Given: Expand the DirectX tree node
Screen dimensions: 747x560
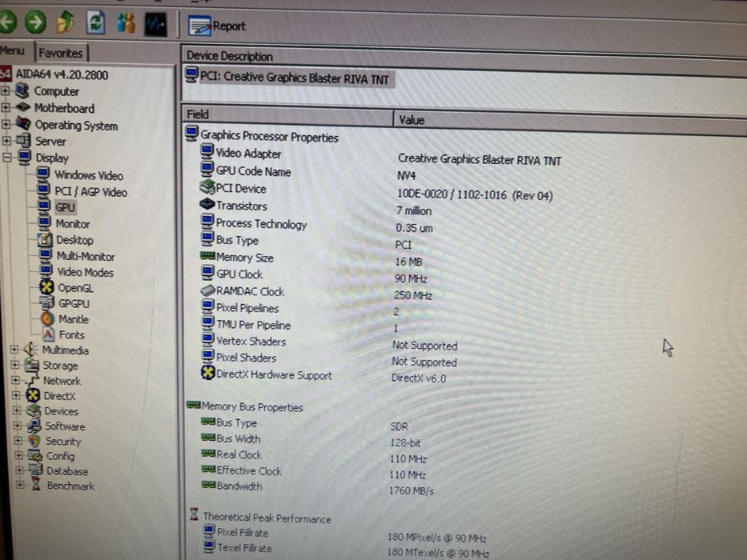Looking at the screenshot, I should coord(16,396).
